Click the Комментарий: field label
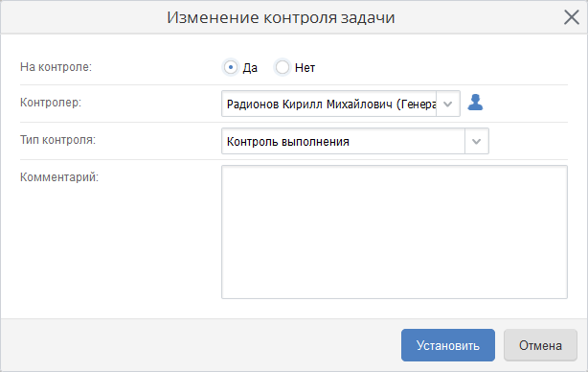Viewport: 588px width, 372px height. (x=59, y=176)
